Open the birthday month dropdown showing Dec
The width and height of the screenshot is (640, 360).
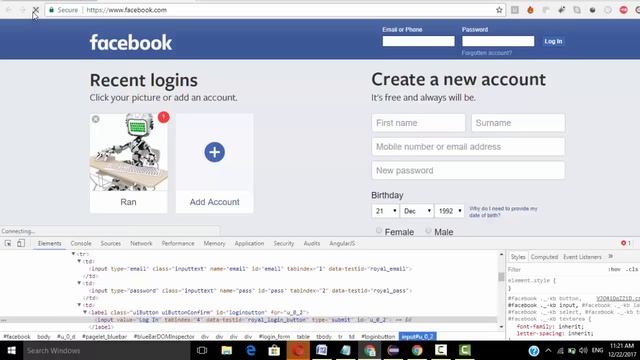pos(417,211)
